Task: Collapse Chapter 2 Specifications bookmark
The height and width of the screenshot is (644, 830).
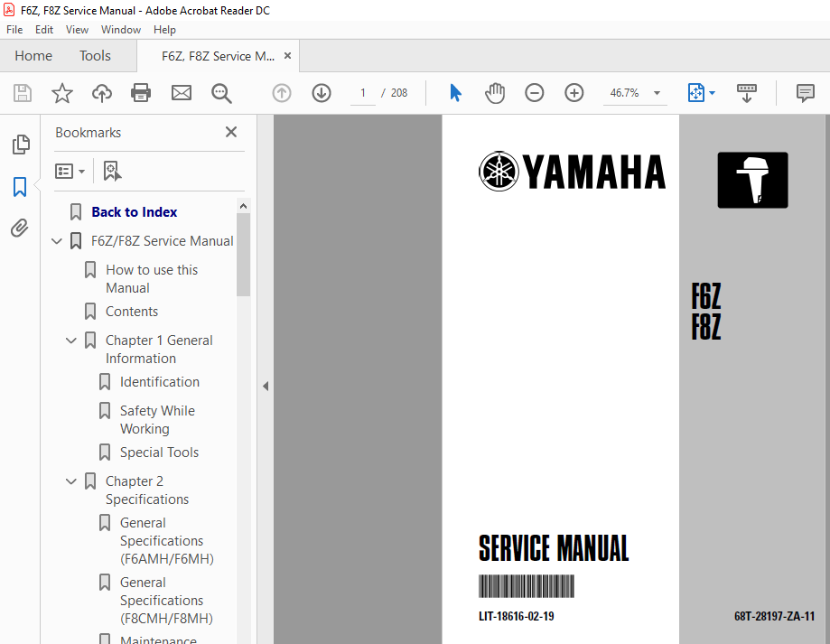Action: (x=71, y=481)
